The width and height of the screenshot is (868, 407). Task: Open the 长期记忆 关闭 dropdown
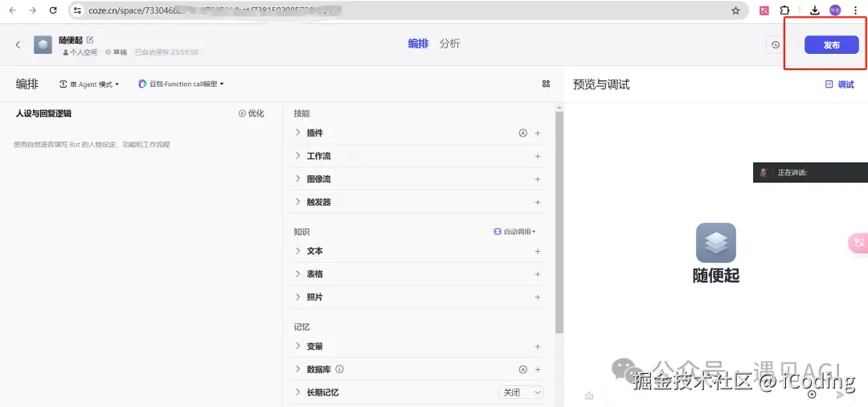pyautogui.click(x=521, y=392)
